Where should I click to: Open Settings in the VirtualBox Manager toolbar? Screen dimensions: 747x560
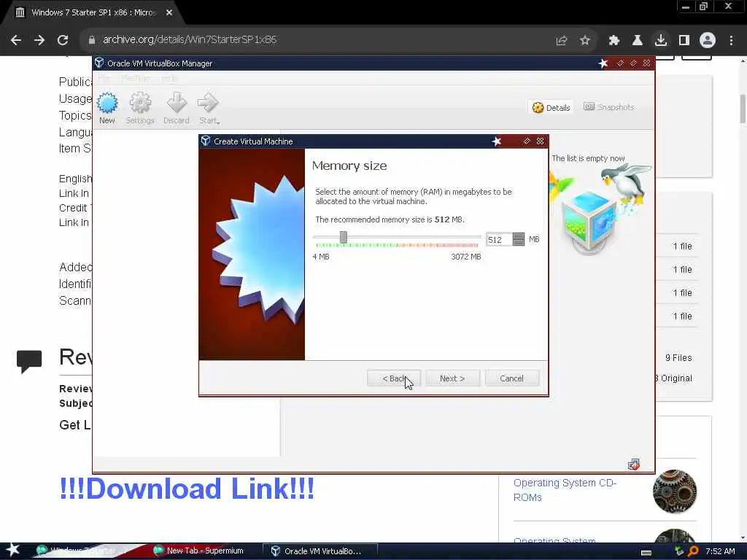[x=140, y=109]
